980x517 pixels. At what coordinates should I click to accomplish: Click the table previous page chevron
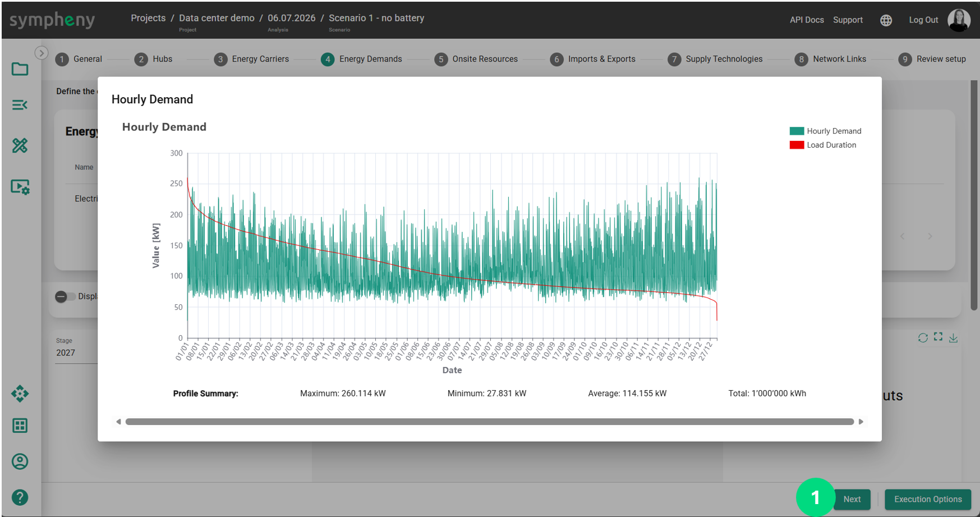(903, 236)
